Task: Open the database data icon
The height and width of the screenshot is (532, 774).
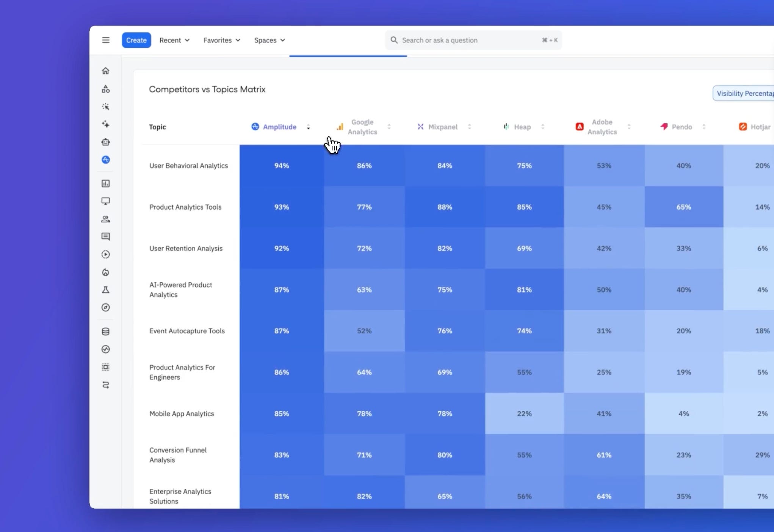Action: click(106, 332)
